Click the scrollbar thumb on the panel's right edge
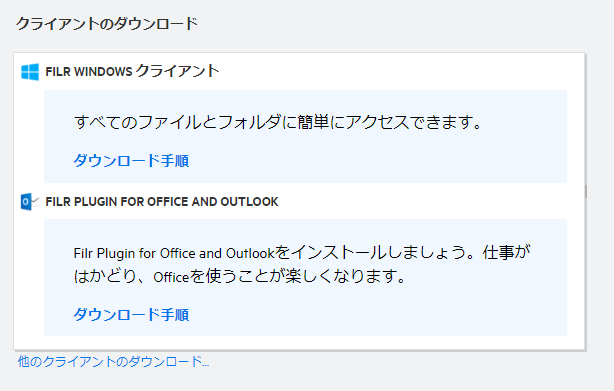This screenshot has height=391, width=614. tap(585, 191)
